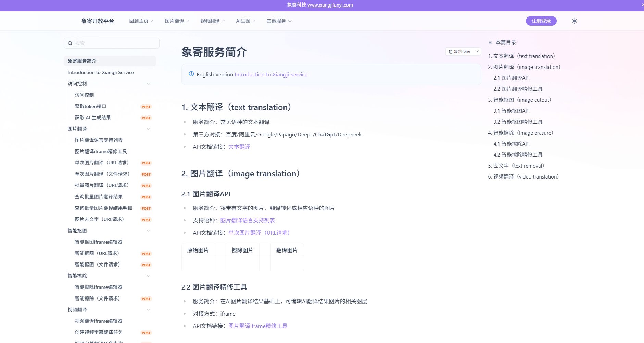Click the info icon in the English Version notice
Screen dimensions: 644x343
(x=191, y=74)
